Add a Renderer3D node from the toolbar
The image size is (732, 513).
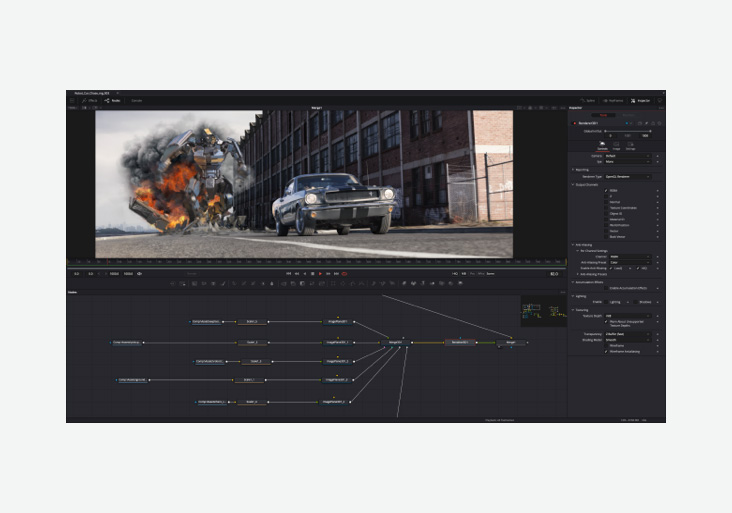(459, 283)
